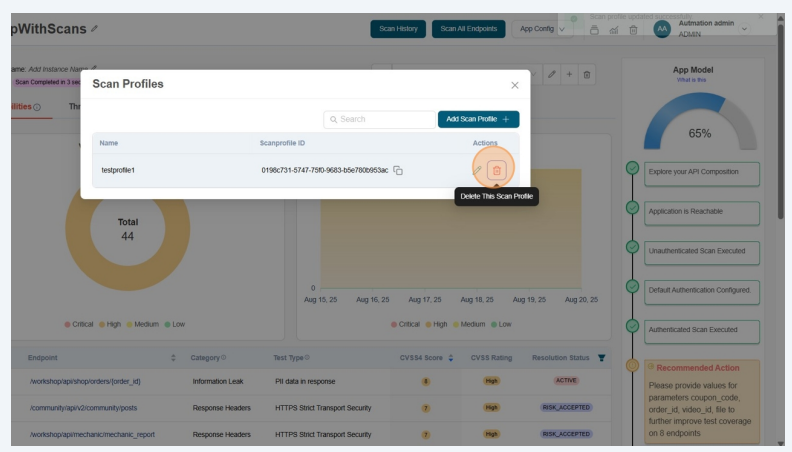792x452 pixels.
Task: Close the Scan Profiles dialog
Action: click(515, 85)
